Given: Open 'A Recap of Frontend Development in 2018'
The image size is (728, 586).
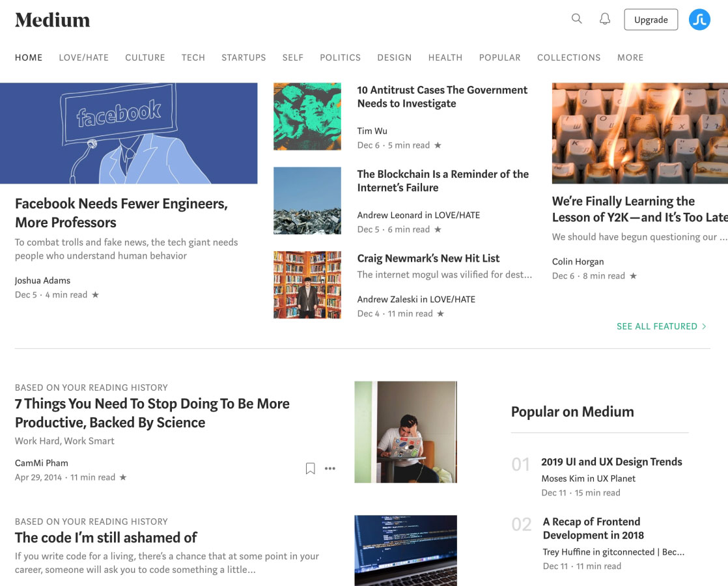Looking at the screenshot, I should coord(593,529).
